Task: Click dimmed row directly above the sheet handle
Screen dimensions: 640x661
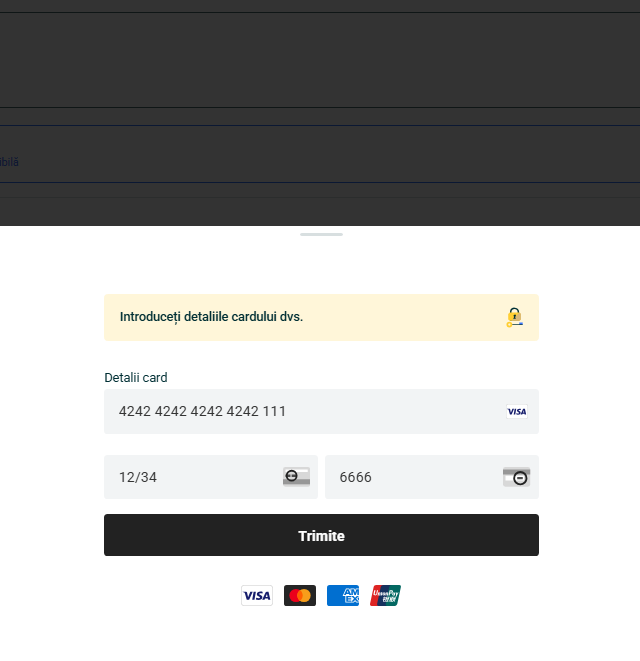Action: click(x=320, y=211)
